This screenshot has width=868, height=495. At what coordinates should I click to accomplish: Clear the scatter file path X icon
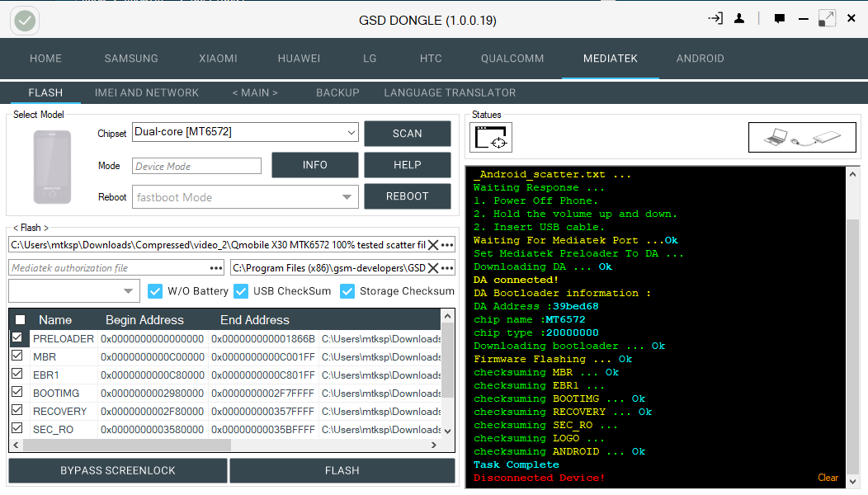[x=433, y=245]
